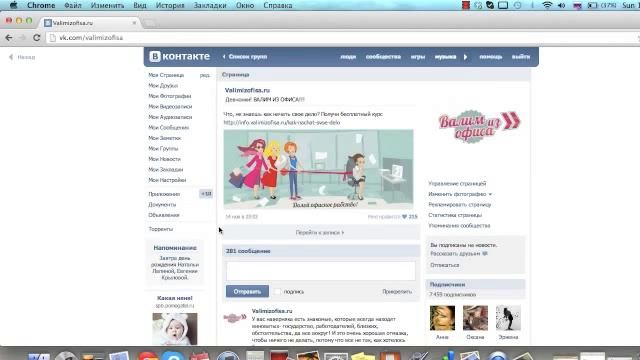Open the История menu
This screenshot has height=360, width=640.
point(170,5)
